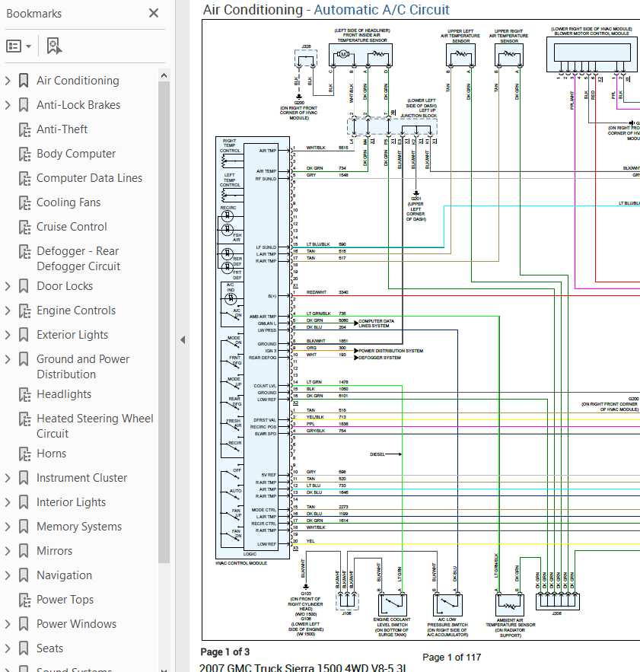640x672 pixels.
Task: Expand the Mirrors bookmark
Action: [x=8, y=551]
